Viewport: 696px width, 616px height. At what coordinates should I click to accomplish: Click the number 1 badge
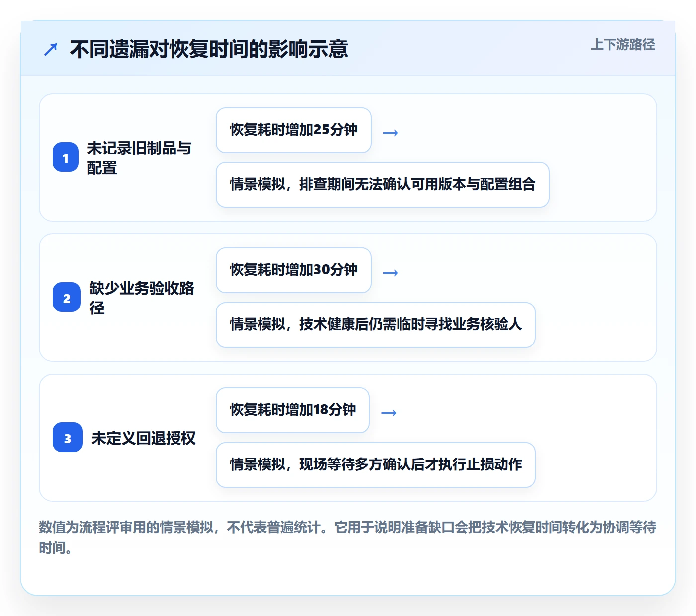point(66,157)
